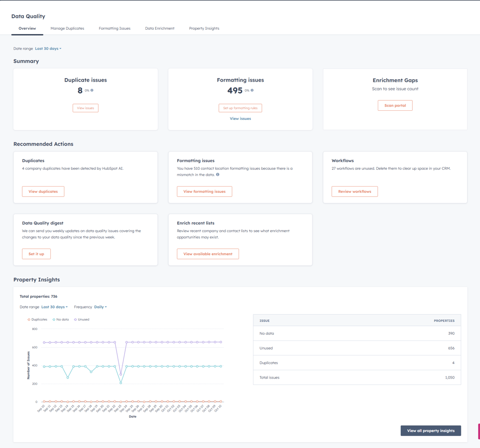Toggle the No data series in chart legend
Image resolution: width=480 pixels, height=448 pixels.
pos(61,319)
